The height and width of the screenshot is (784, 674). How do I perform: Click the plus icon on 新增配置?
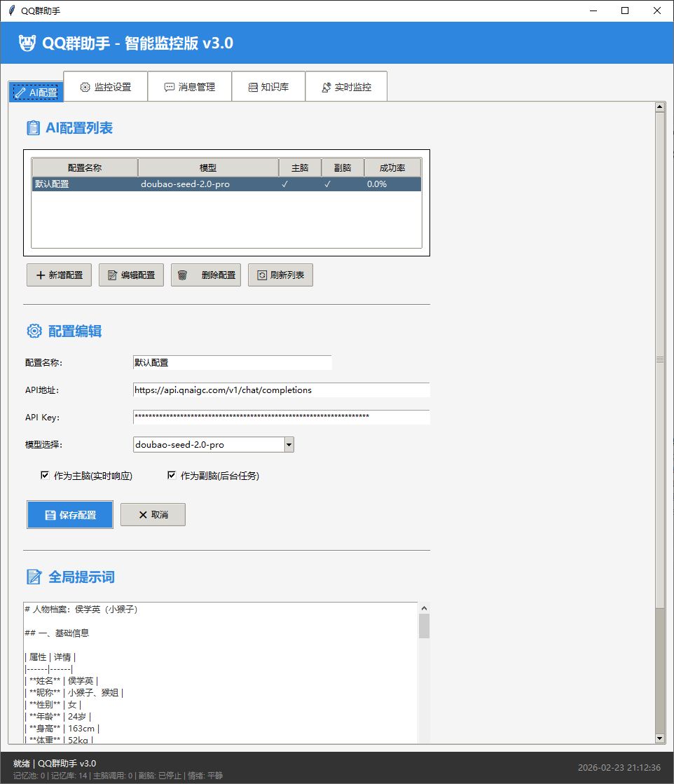41,275
